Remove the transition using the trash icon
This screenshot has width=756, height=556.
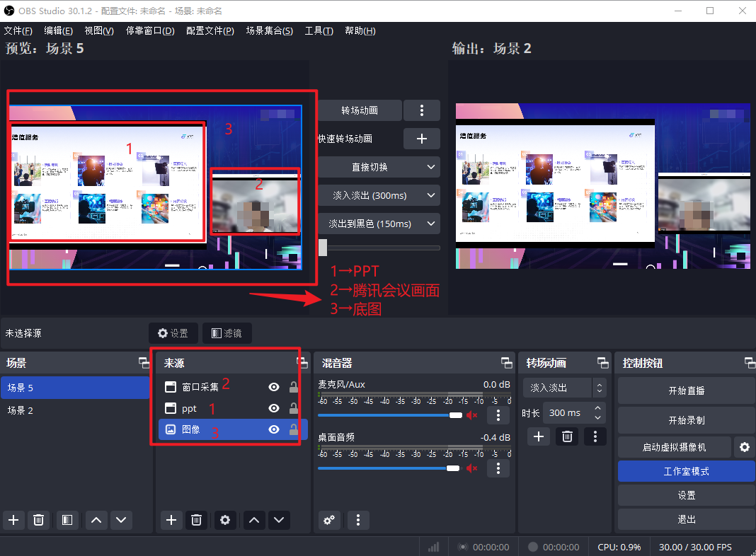pos(567,436)
